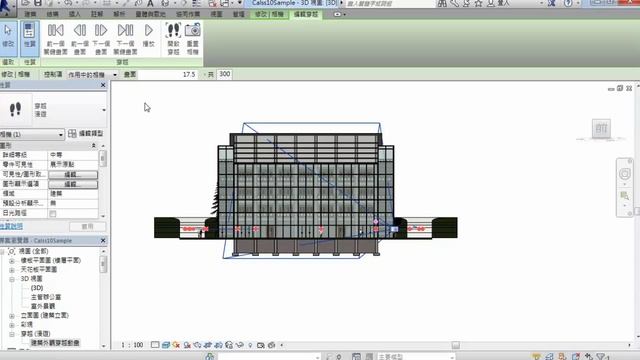640x360 pixels.
Task: Open 性質說明 properties help link
Action: click(x=11, y=227)
